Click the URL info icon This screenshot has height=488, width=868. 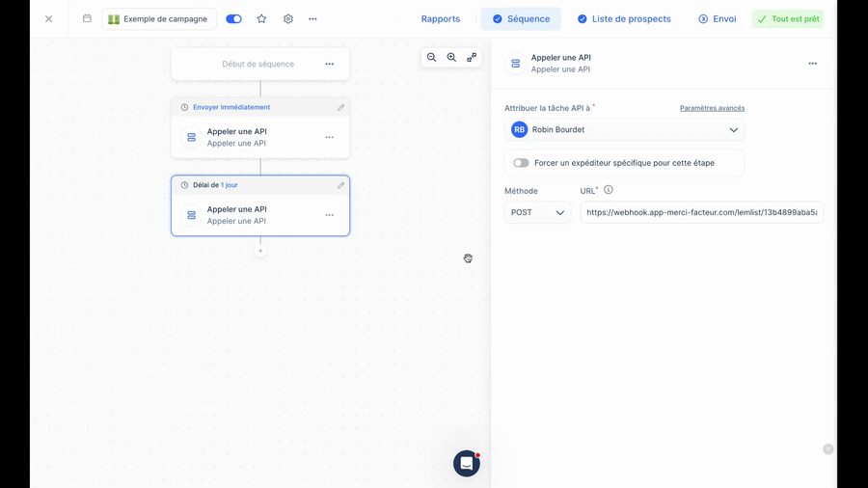point(609,190)
